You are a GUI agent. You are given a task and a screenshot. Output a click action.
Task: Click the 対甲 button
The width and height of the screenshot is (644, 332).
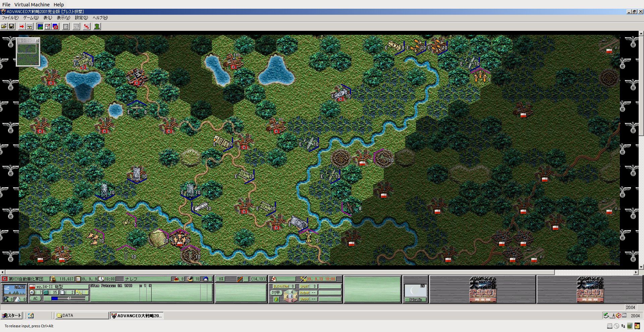276,292
